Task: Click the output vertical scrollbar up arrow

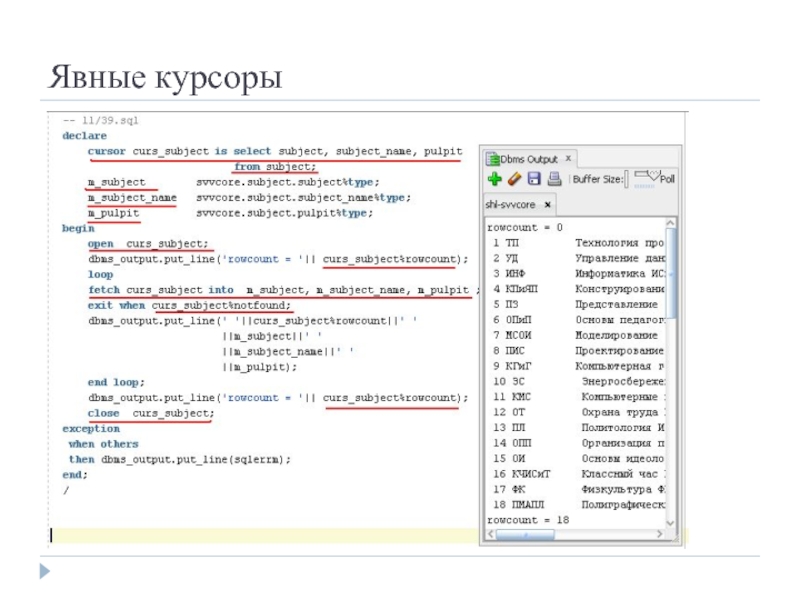Action: pyautogui.click(x=672, y=225)
